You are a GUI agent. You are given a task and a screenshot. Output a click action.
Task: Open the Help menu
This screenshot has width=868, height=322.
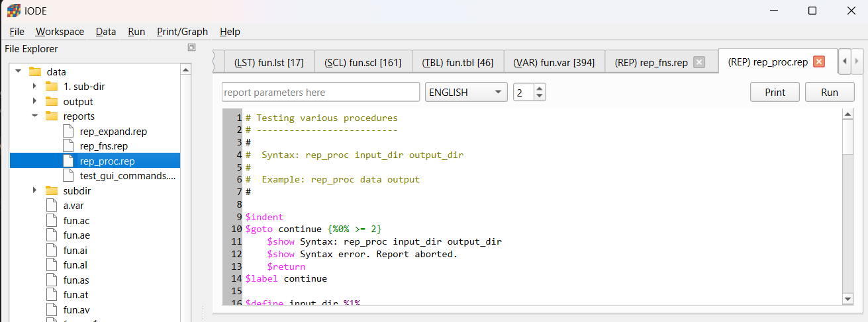tap(230, 32)
